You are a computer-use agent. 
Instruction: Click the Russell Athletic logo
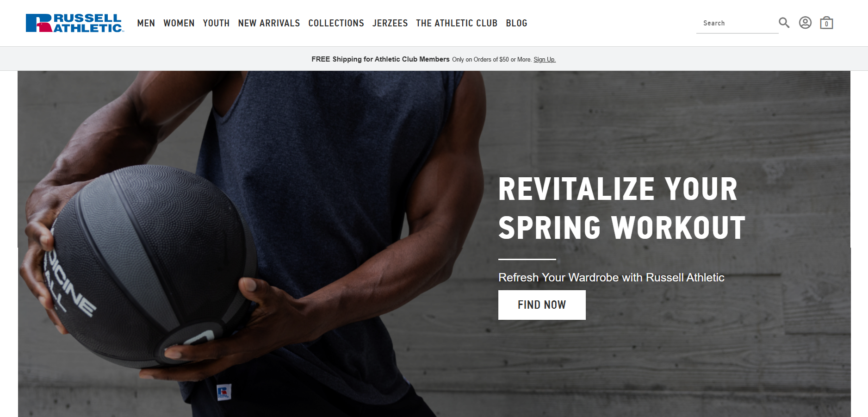point(75,23)
